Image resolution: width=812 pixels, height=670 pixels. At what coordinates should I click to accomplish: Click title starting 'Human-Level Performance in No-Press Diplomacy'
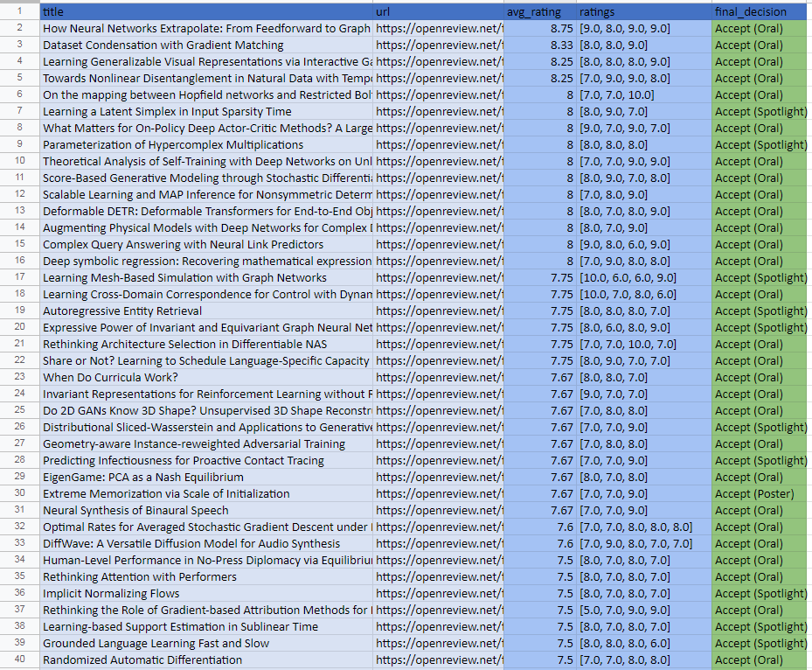(x=206, y=560)
